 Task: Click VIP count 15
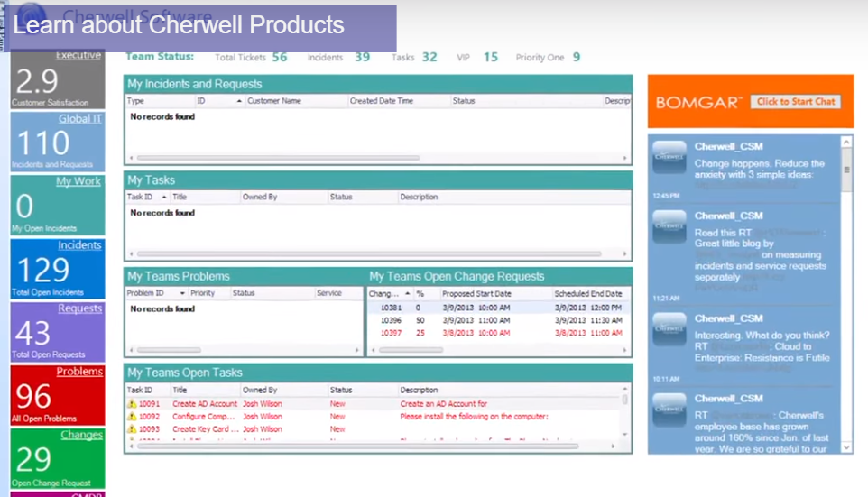click(x=491, y=57)
